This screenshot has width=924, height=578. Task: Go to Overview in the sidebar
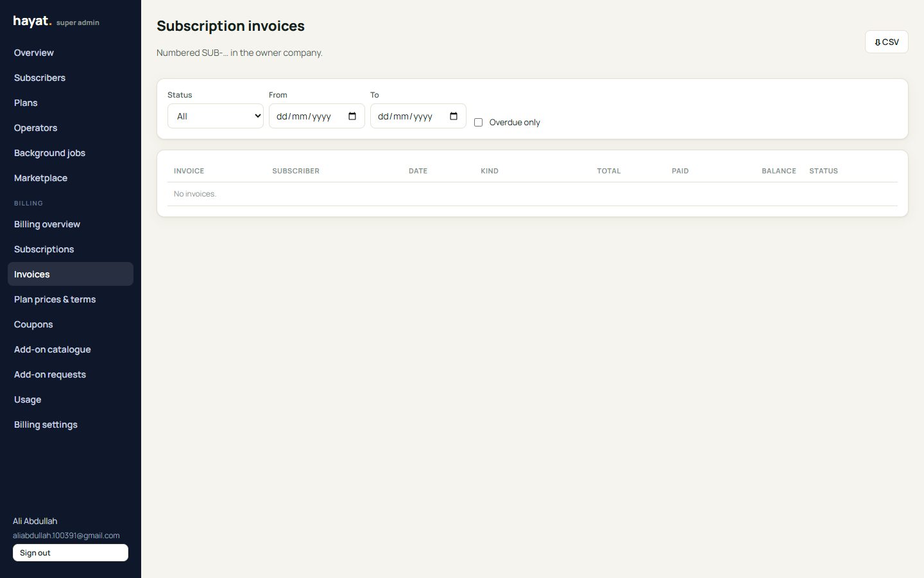pyautogui.click(x=71, y=53)
